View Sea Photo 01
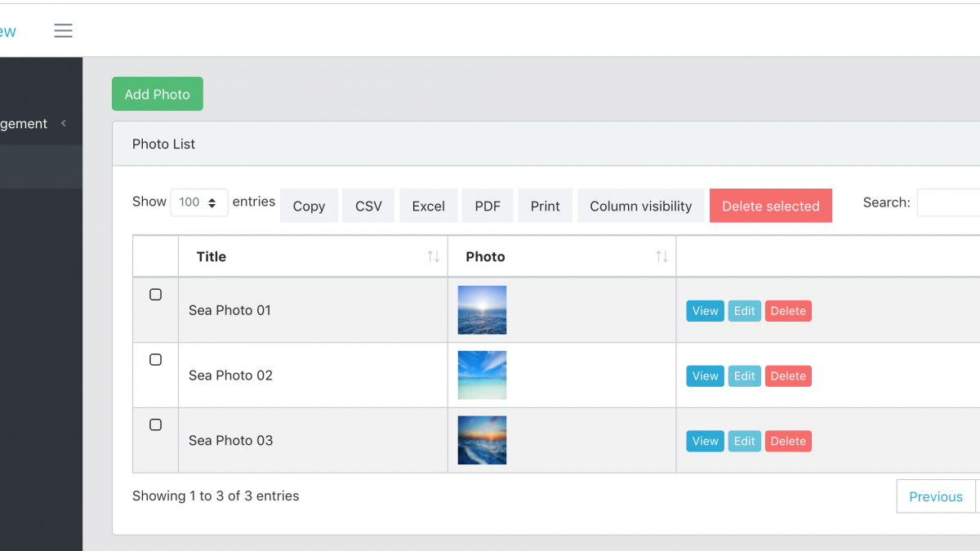This screenshot has width=980, height=551. tap(706, 311)
